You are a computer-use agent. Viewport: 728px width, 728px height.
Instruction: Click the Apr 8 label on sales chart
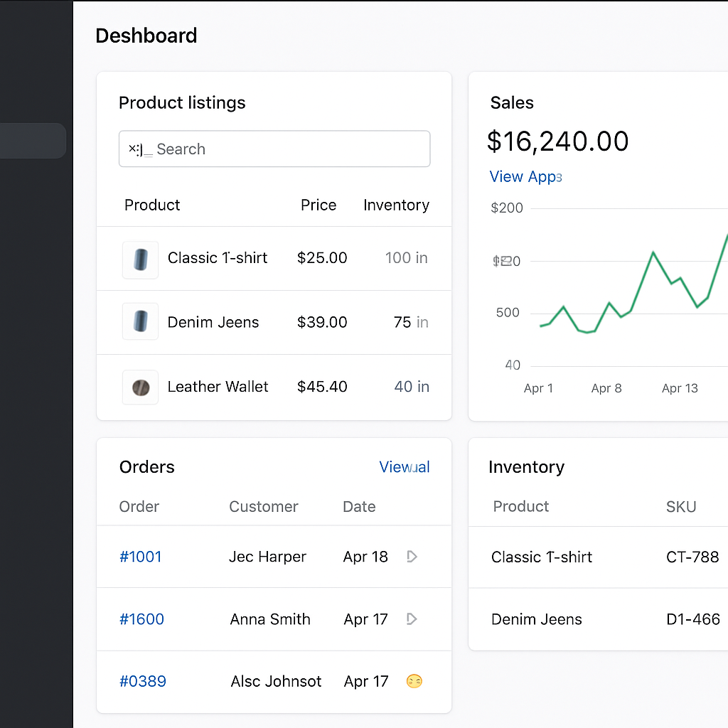tap(606, 388)
